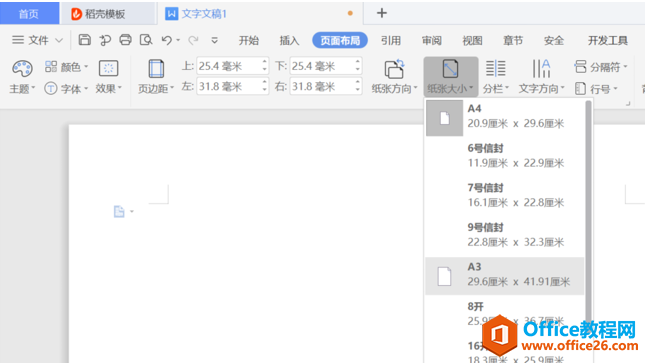Viewport: 645px width, 363px height.
Task: Click the 文字方向 text direction icon
Action: click(541, 68)
